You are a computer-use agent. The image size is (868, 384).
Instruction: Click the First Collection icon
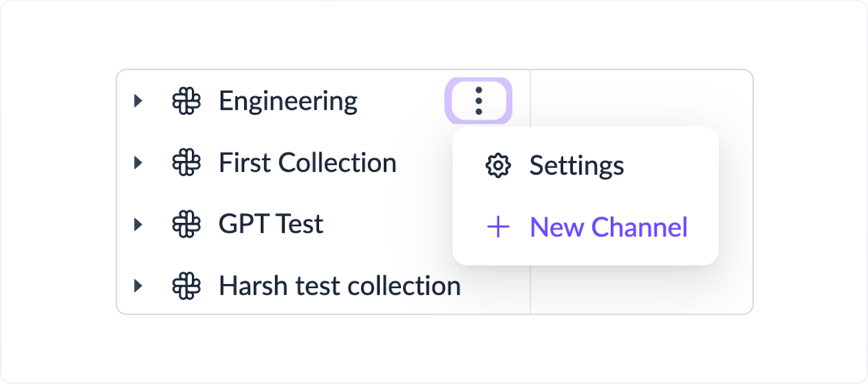186,162
